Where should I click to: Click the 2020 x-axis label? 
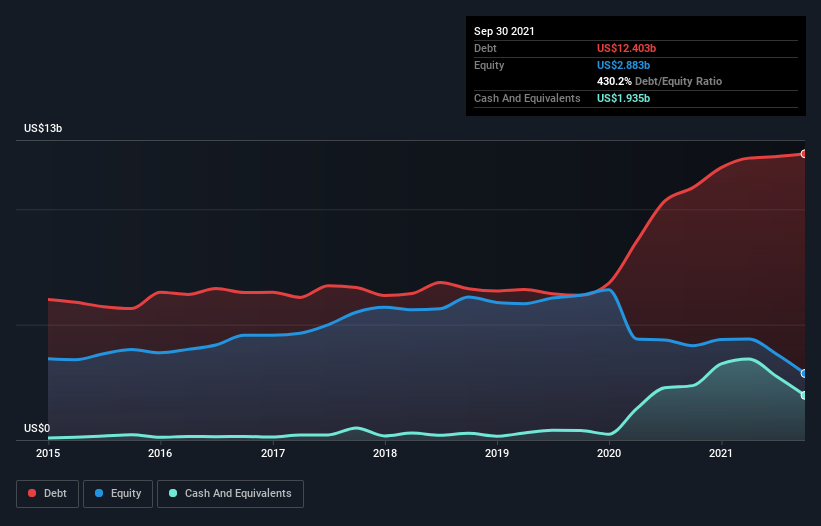click(609, 453)
